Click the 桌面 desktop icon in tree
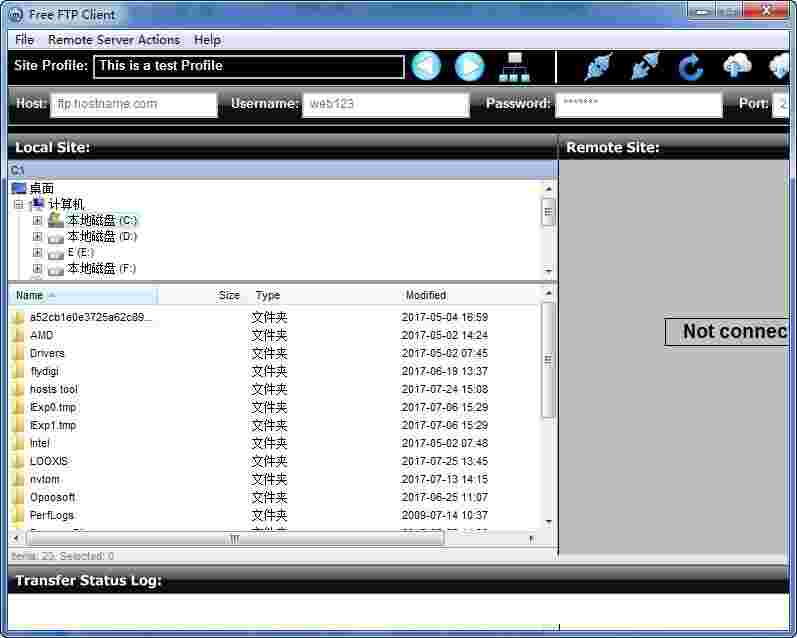Viewport: 797px width, 638px height. [19, 189]
